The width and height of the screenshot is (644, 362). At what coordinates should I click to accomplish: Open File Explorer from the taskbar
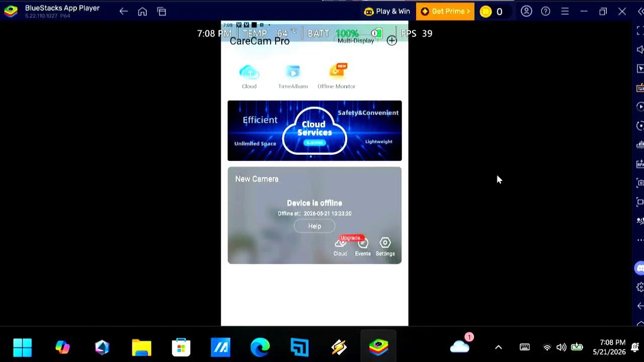tap(141, 347)
